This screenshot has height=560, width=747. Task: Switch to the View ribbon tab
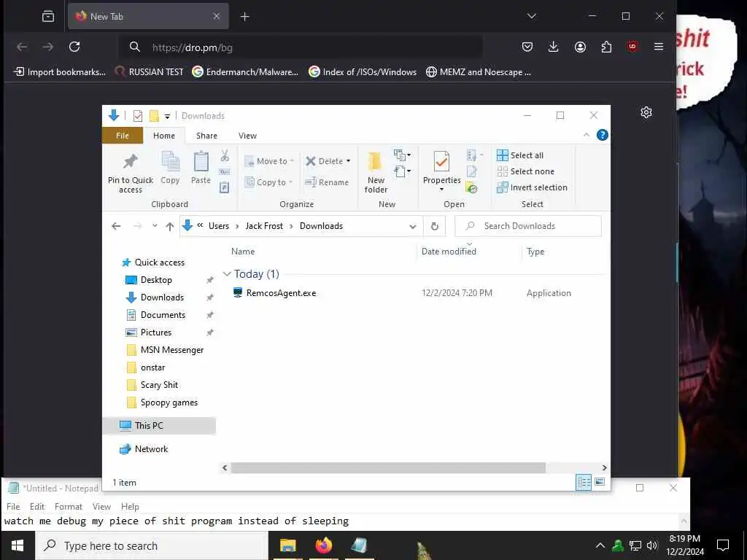pyautogui.click(x=247, y=136)
